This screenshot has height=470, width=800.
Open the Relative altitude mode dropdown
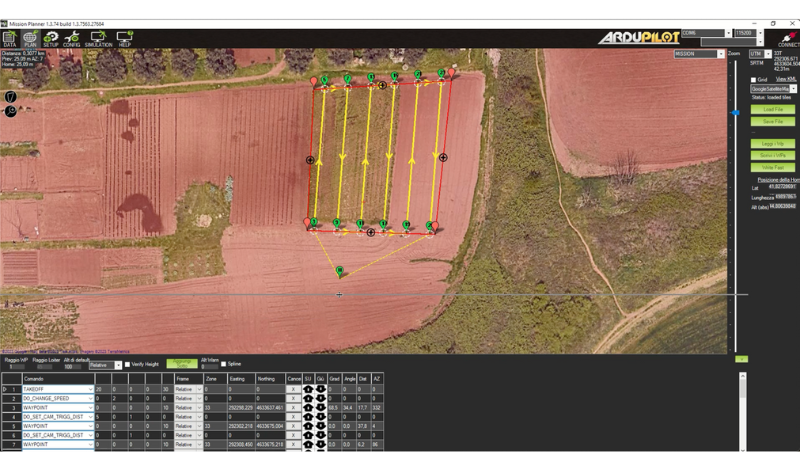pos(118,365)
